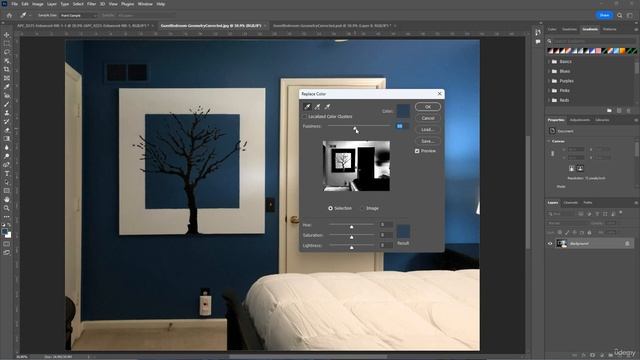
Task: Open the Select menu
Action: [78, 4]
